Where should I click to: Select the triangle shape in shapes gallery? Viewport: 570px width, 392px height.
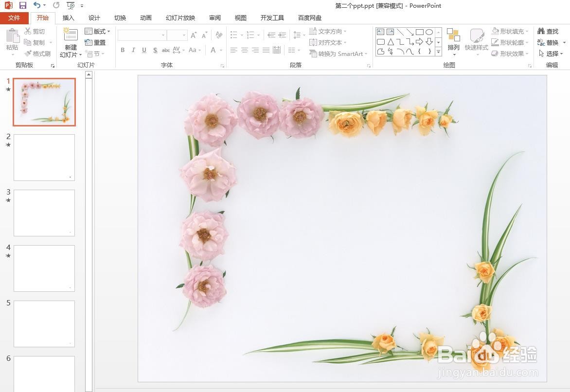coord(391,42)
